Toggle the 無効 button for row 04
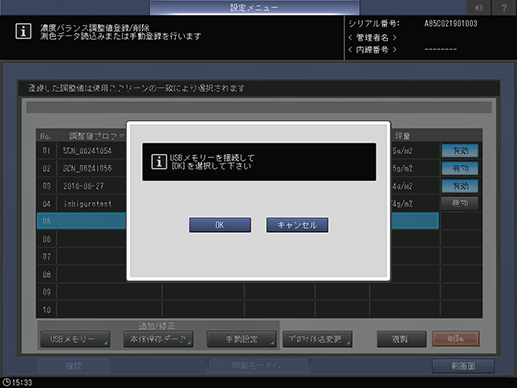The width and height of the screenshot is (517, 388). [460, 203]
